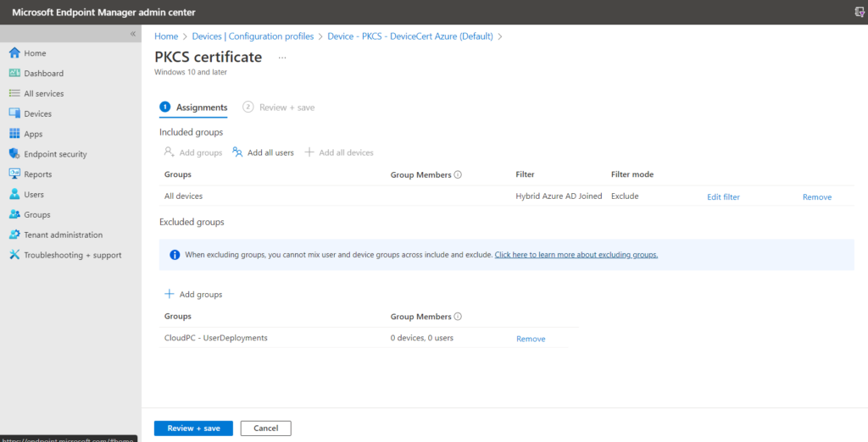
Task: Select the All devices group row text
Action: point(183,196)
